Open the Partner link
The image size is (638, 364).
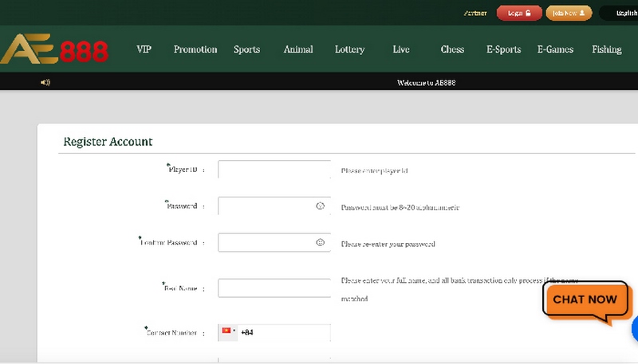(x=475, y=13)
